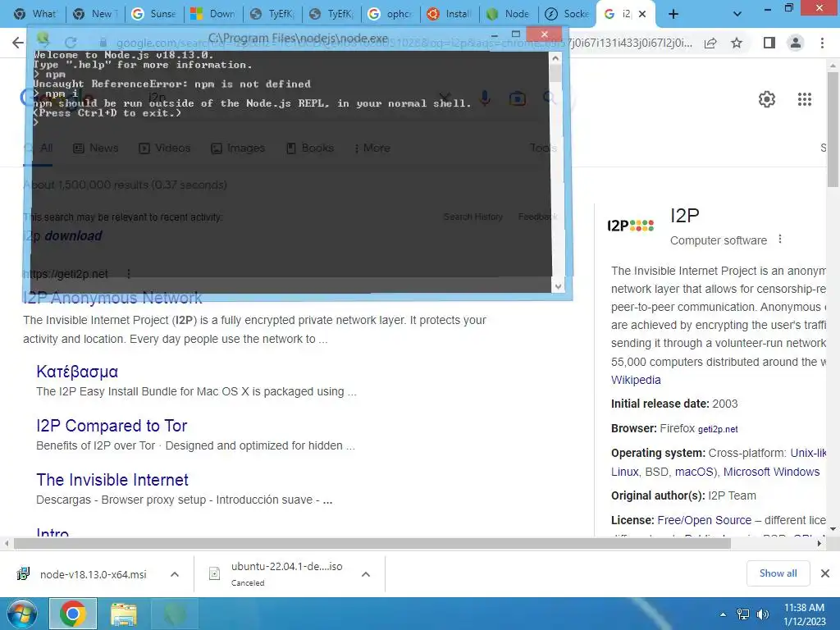Open Chrome's three-dot menu
This screenshot has width=840, height=630.
coord(822,43)
